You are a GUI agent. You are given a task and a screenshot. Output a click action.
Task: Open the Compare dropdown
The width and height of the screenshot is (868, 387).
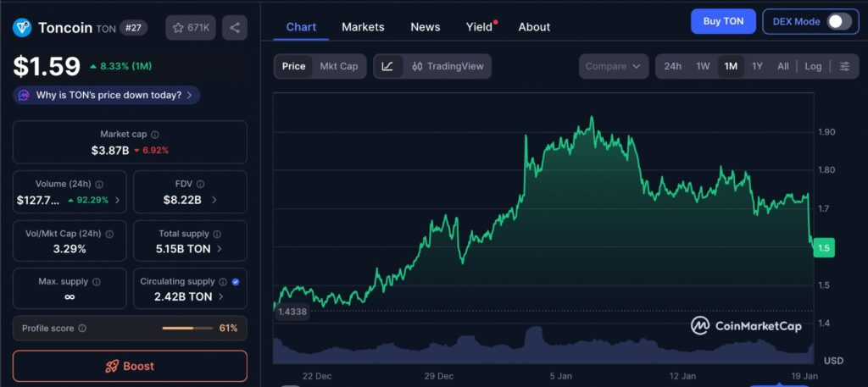coord(614,66)
